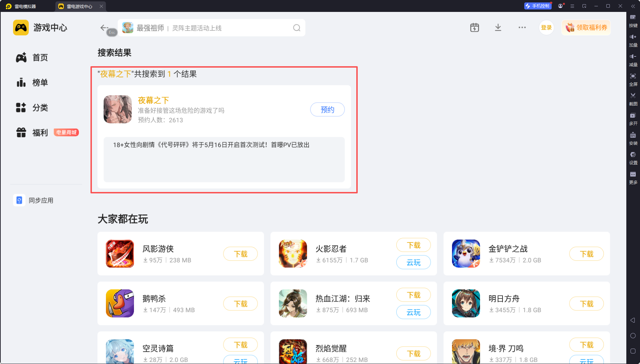Open the user account icon in title bar
Image resolution: width=640 pixels, height=364 pixels.
(560, 6)
